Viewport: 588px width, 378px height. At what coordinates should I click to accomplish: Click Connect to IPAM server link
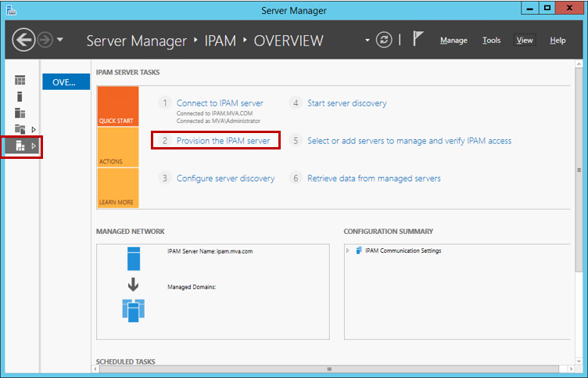(220, 103)
